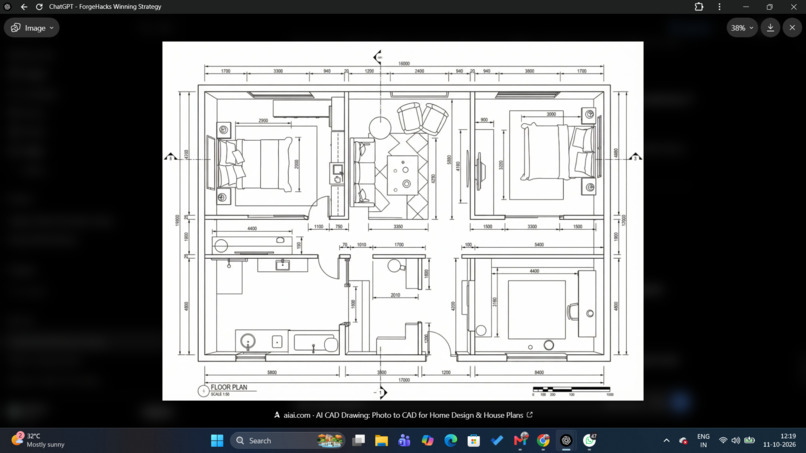Click the ChatGPT app icon in title bar

7,7
